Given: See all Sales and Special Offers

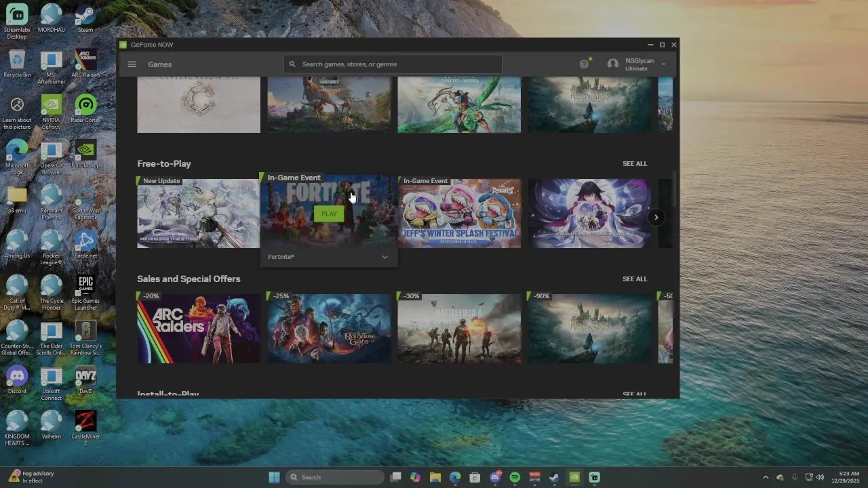Looking at the screenshot, I should (635, 279).
